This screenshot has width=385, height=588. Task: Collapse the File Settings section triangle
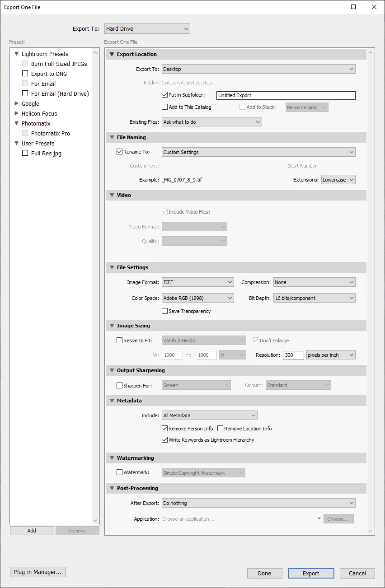(112, 267)
